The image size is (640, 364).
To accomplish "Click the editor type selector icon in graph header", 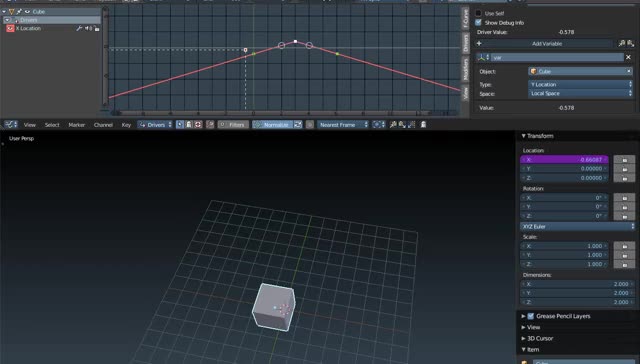I will (x=11, y=124).
